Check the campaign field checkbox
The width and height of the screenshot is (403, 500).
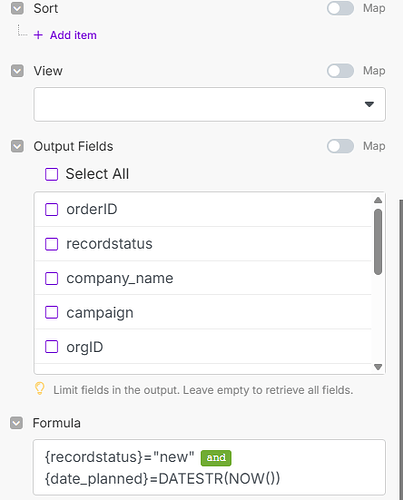coord(51,313)
